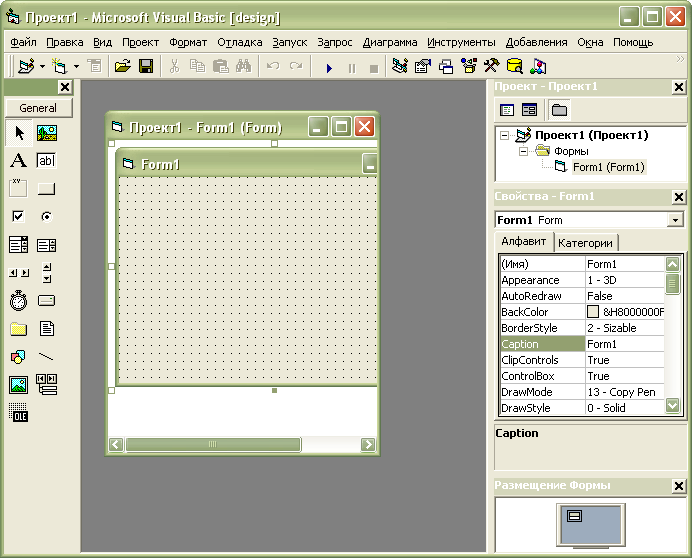Open Add Project dropdown arrow
This screenshot has width=692, height=558.
click(x=42, y=67)
